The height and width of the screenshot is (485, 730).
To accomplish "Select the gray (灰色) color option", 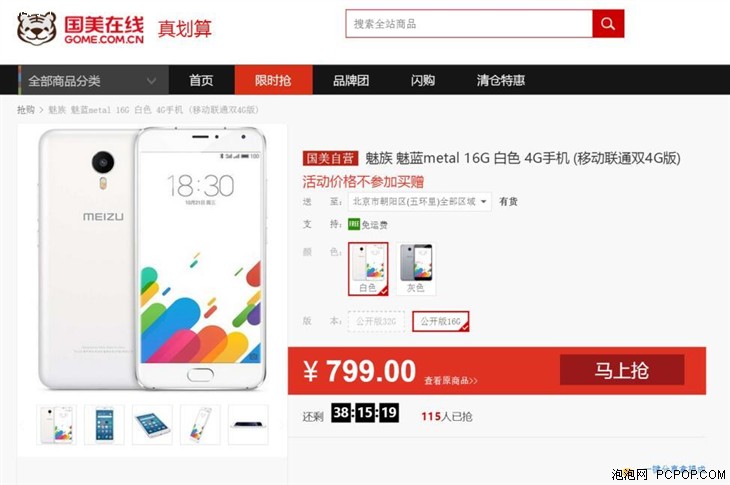I will 416,269.
